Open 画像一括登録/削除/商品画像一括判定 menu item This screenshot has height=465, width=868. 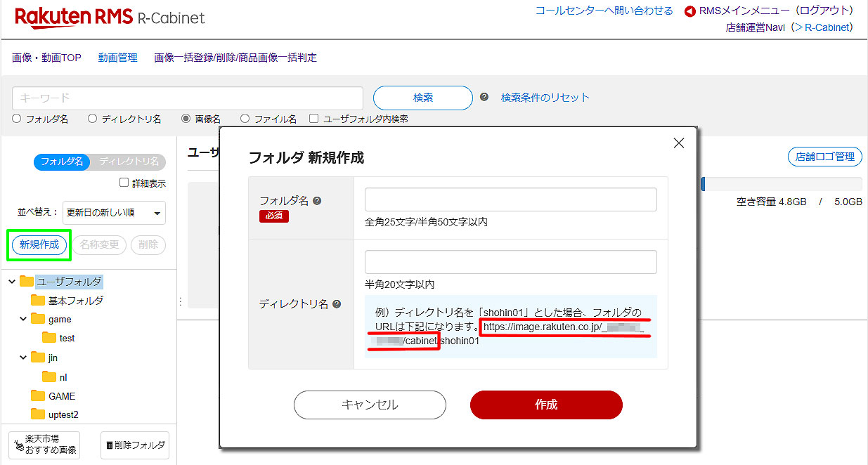pos(235,58)
